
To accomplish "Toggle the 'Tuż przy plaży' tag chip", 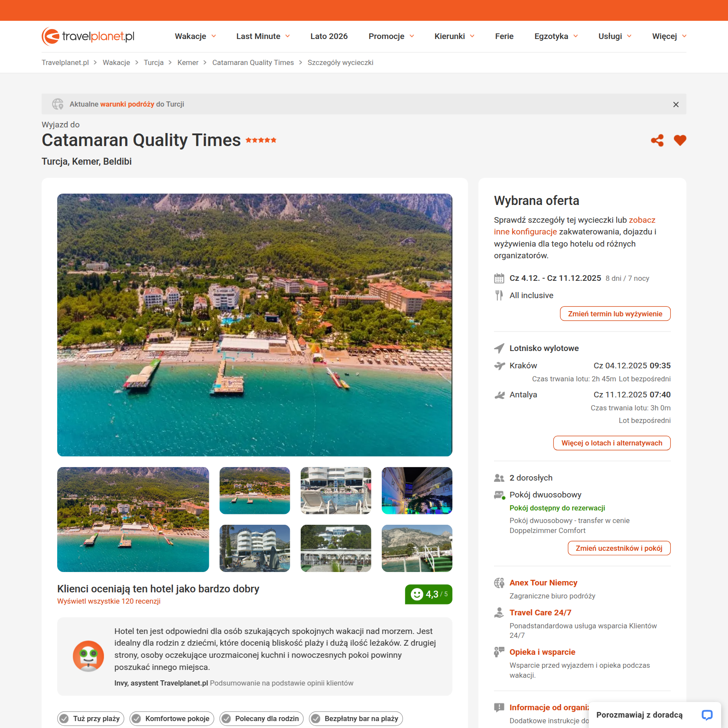I will point(91,718).
